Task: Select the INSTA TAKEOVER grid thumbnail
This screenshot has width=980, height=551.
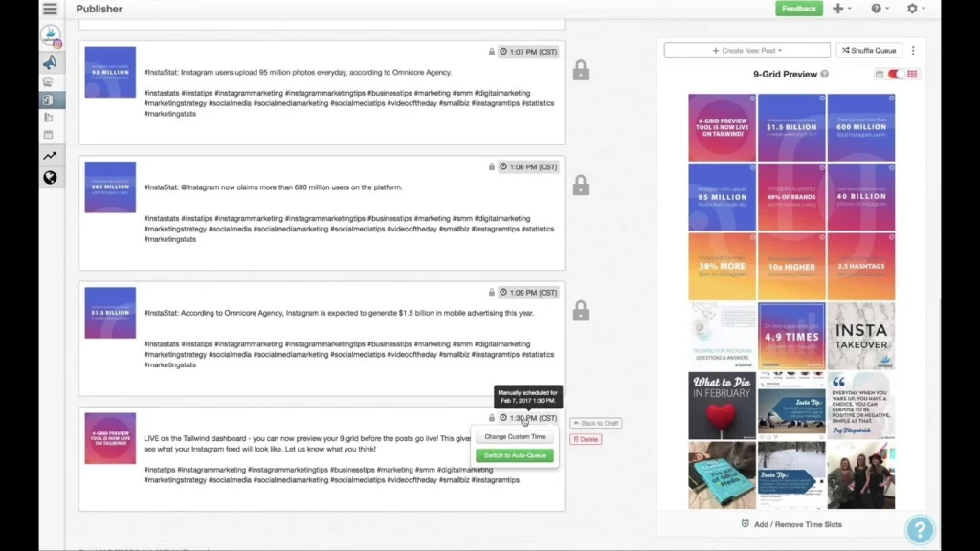Action: (860, 336)
